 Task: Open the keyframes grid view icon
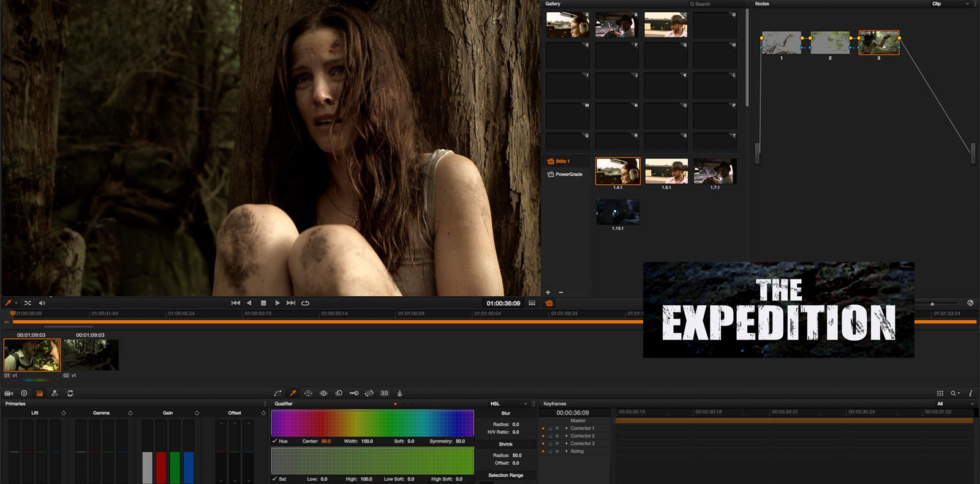coord(940,393)
